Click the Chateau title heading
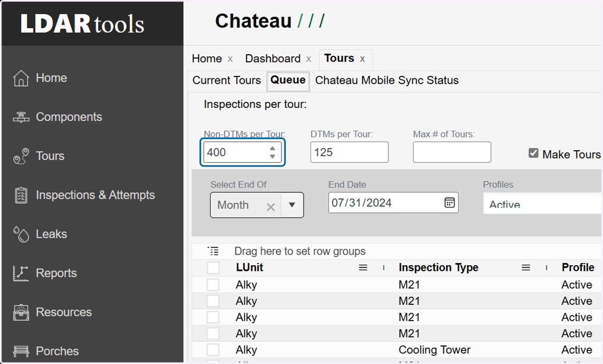The width and height of the screenshot is (603, 364). (x=253, y=21)
